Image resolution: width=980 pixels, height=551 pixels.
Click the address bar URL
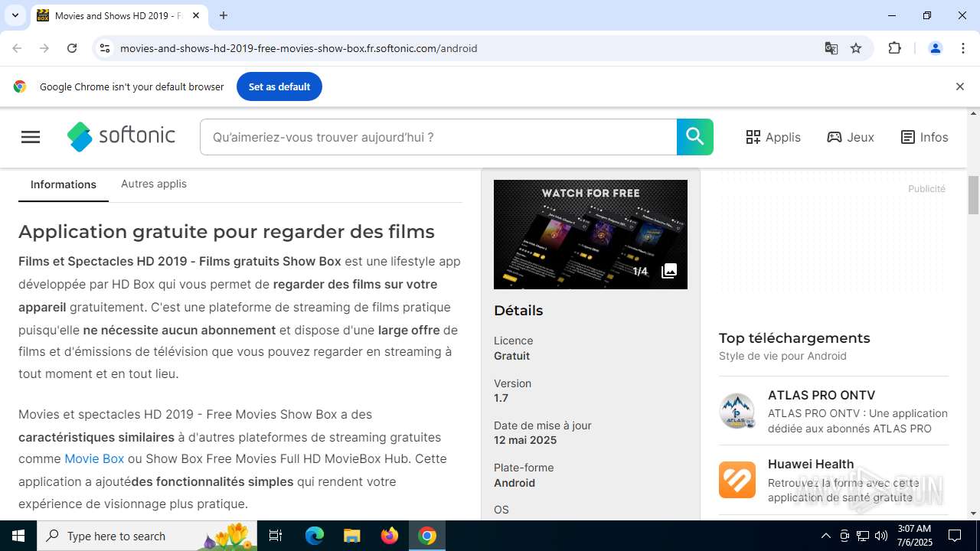coord(299,48)
